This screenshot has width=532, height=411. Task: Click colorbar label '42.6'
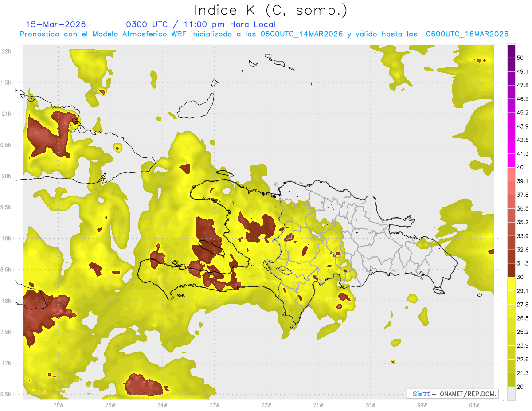tap(523, 140)
